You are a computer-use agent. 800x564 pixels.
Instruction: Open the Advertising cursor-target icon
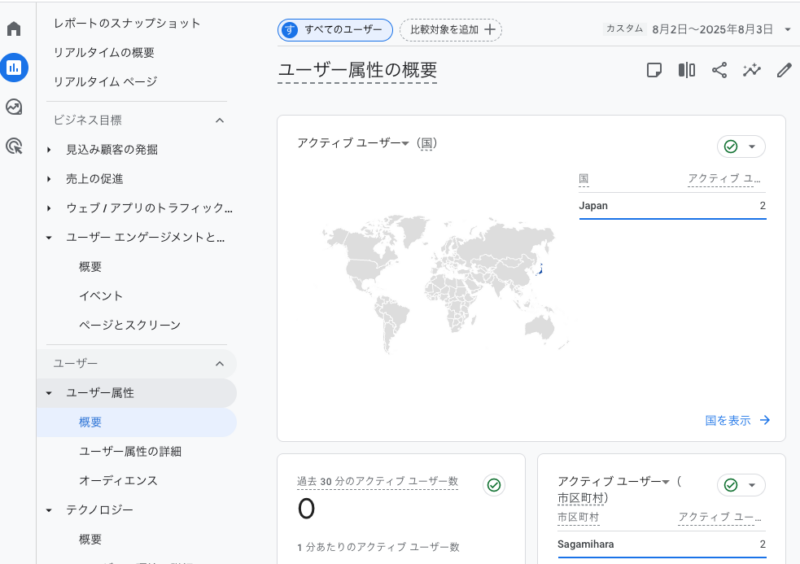click(x=14, y=146)
